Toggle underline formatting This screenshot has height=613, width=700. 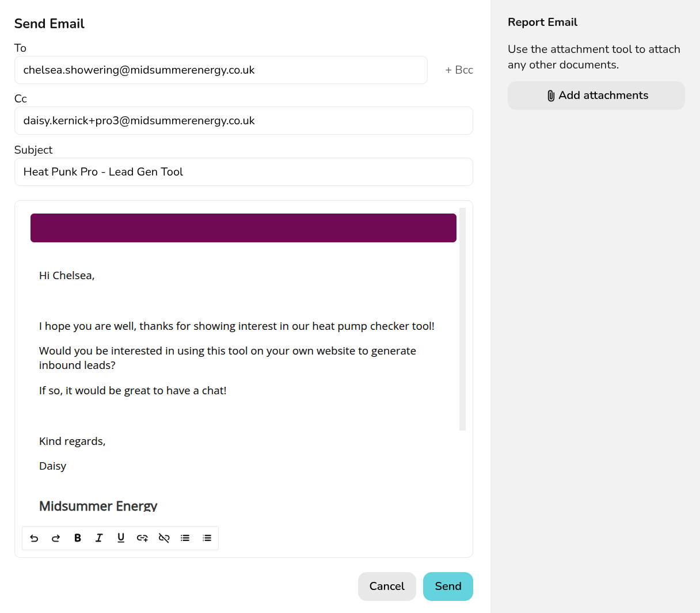click(121, 538)
